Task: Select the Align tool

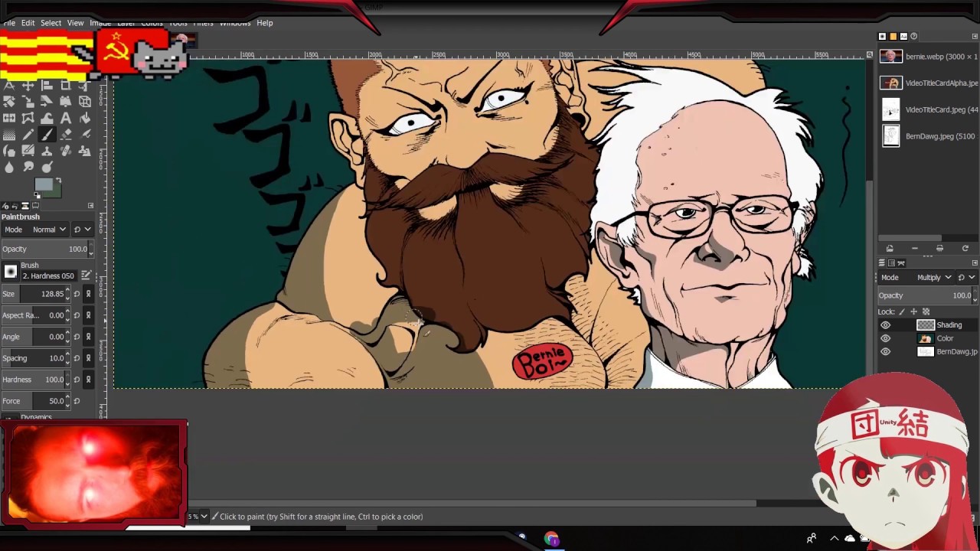Action: (47, 85)
